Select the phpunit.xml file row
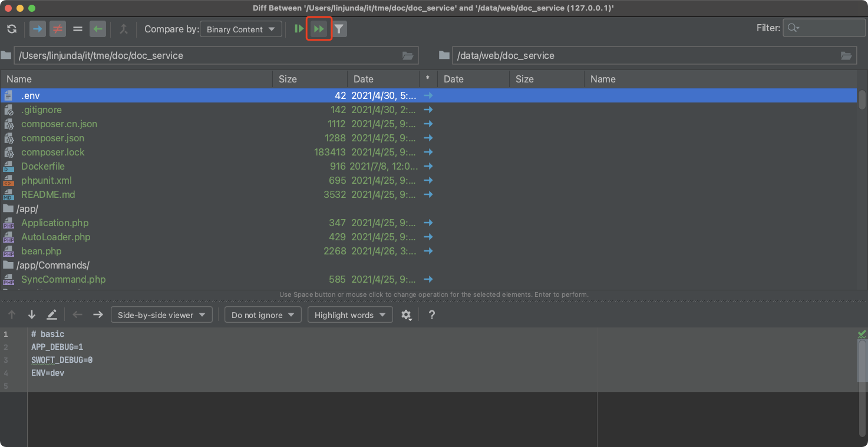This screenshot has height=447, width=868. pyautogui.click(x=428, y=180)
